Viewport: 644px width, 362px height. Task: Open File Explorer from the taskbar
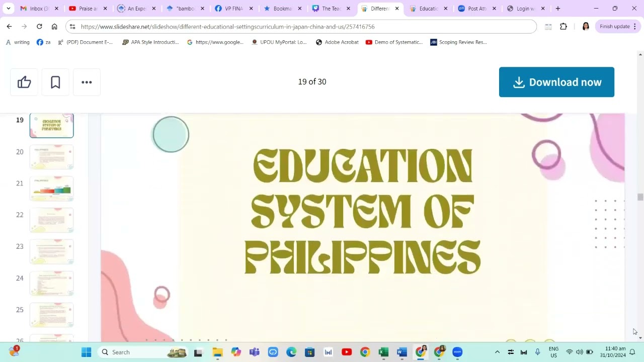(x=217, y=352)
